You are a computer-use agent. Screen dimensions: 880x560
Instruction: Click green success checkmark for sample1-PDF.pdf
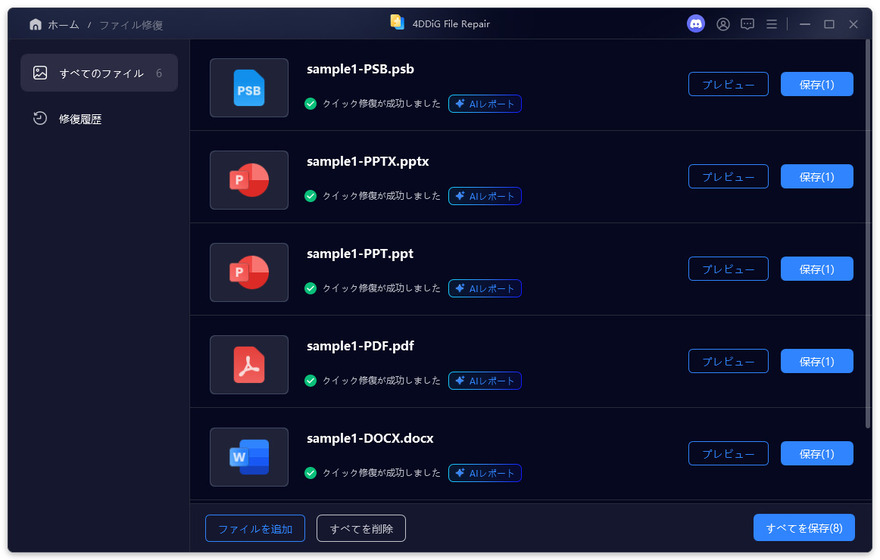pyautogui.click(x=310, y=380)
